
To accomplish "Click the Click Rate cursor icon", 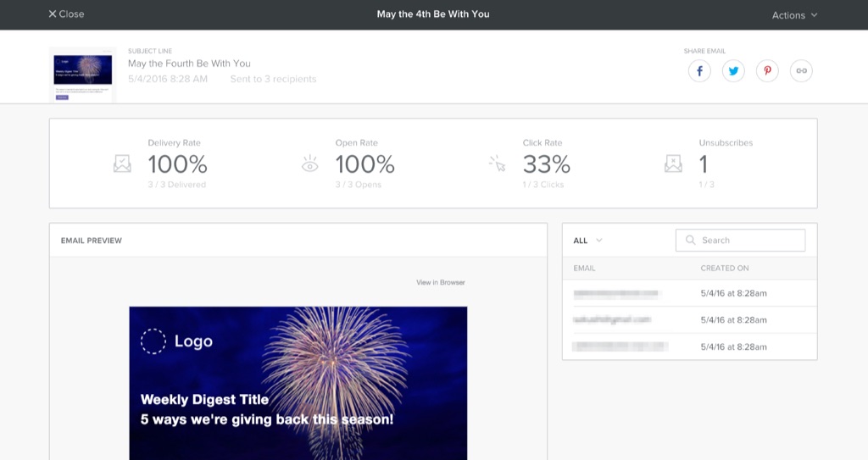I will 497,163.
